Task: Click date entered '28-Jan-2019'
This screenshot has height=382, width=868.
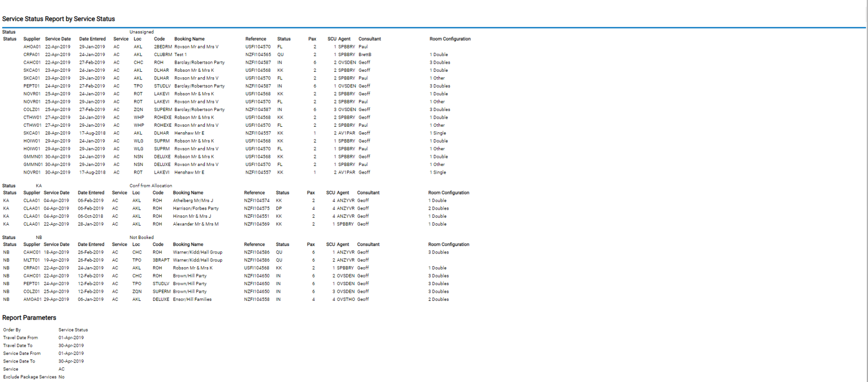Action: pyautogui.click(x=90, y=224)
